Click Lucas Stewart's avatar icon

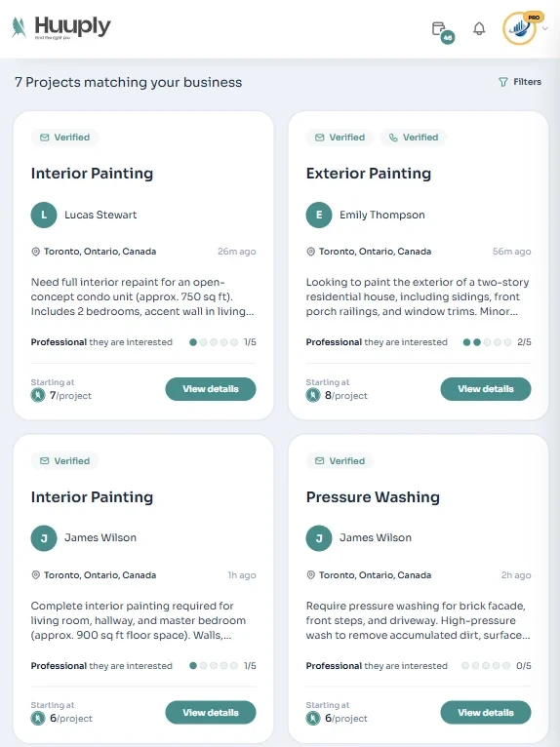point(44,215)
